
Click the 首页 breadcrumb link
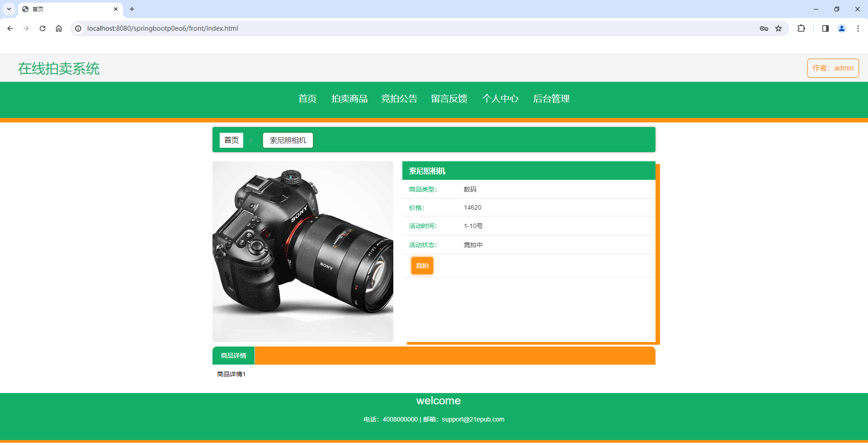pos(231,140)
